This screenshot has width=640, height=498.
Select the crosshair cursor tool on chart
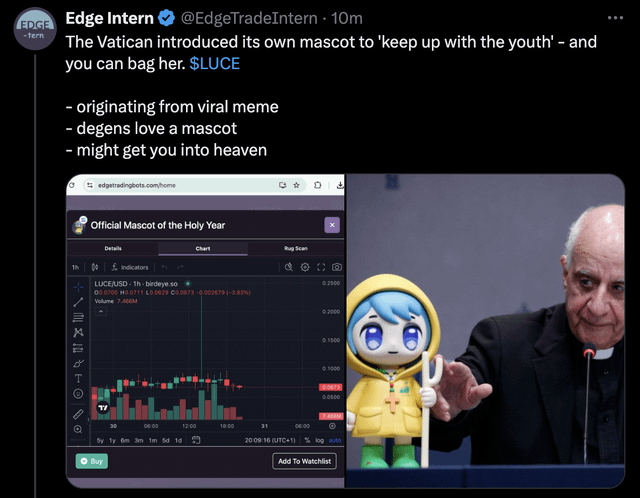[x=78, y=287]
